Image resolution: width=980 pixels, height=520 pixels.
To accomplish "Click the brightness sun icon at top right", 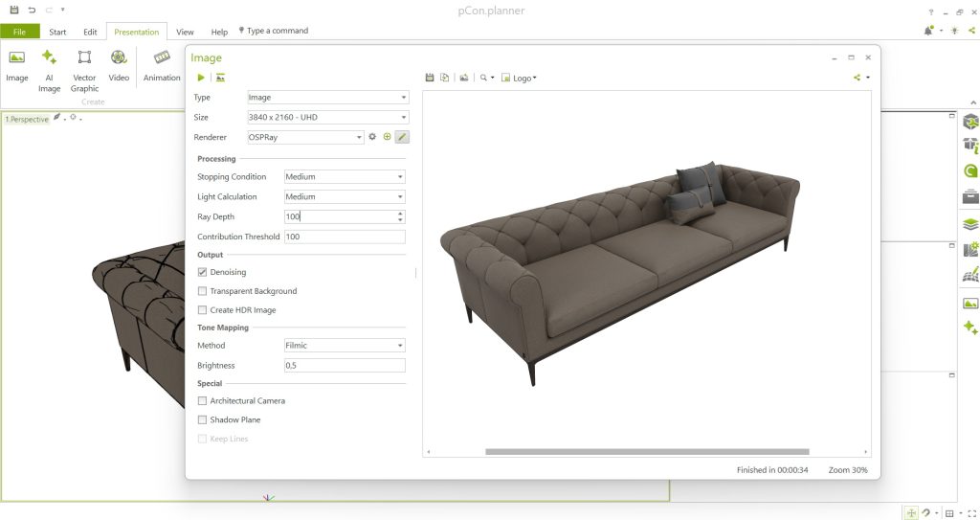I will [954, 30].
